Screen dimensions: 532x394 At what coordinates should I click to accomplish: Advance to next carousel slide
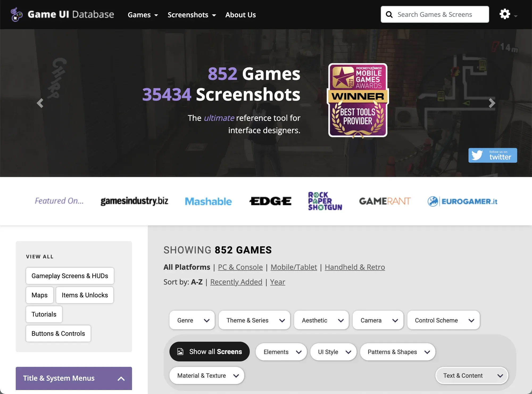[x=492, y=103]
